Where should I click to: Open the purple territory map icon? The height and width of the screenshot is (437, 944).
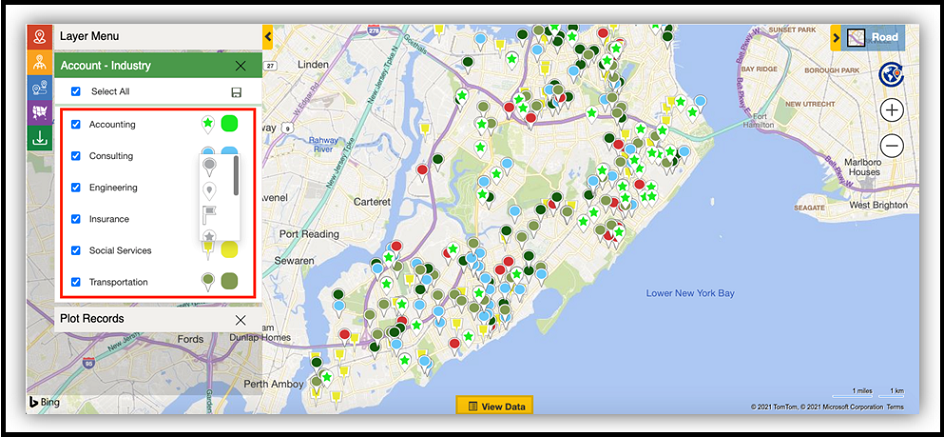pos(40,112)
